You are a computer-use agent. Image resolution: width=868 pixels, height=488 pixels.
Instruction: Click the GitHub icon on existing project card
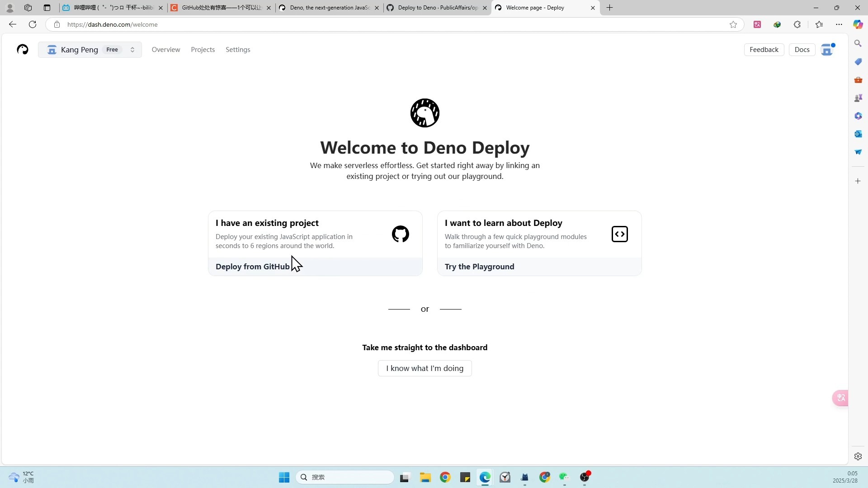click(x=400, y=234)
